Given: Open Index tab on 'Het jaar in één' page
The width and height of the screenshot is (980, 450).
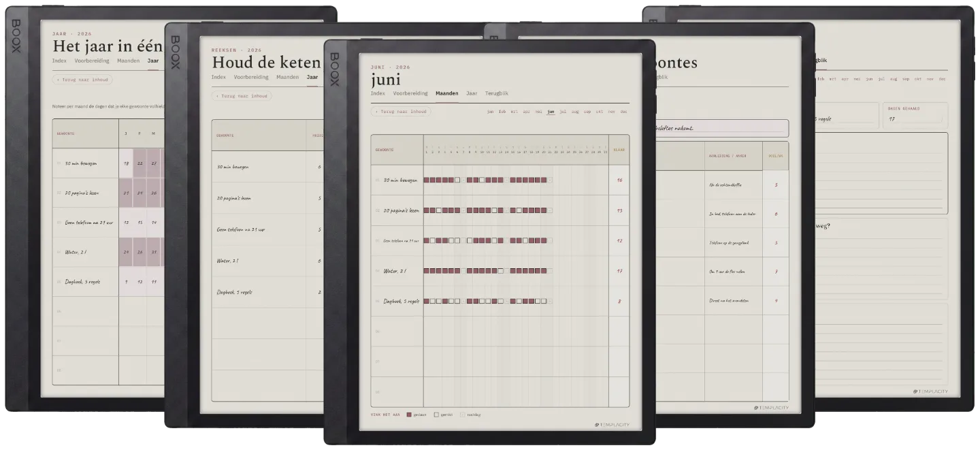Looking at the screenshot, I should [59, 61].
